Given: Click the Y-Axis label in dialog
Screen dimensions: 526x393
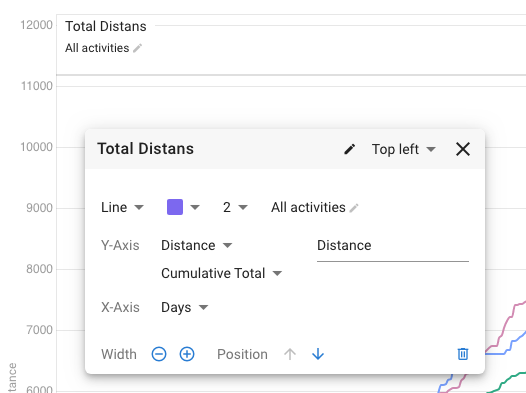Looking at the screenshot, I should click(x=120, y=245).
